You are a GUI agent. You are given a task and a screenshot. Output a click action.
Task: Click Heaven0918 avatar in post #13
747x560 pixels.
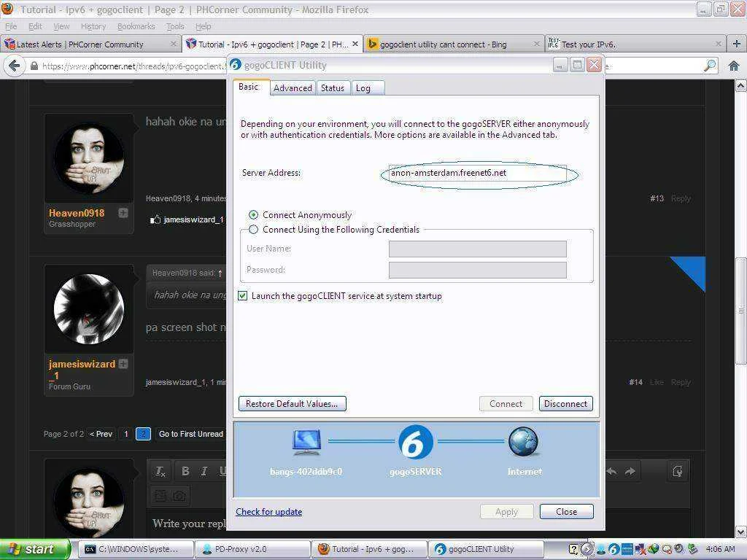tap(89, 159)
